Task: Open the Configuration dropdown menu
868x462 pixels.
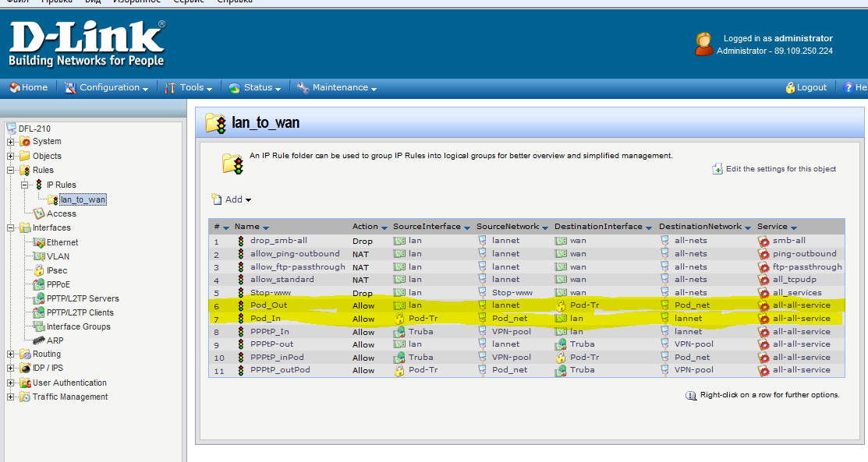Action: coord(106,87)
